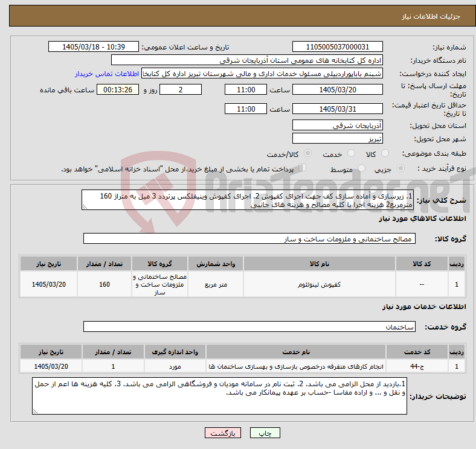Click the quantity cell showing 160
Viewport: 476px width, 449px height.
click(x=105, y=285)
